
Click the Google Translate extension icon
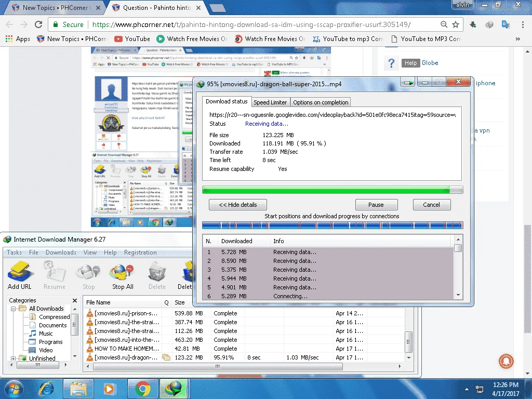click(506, 24)
